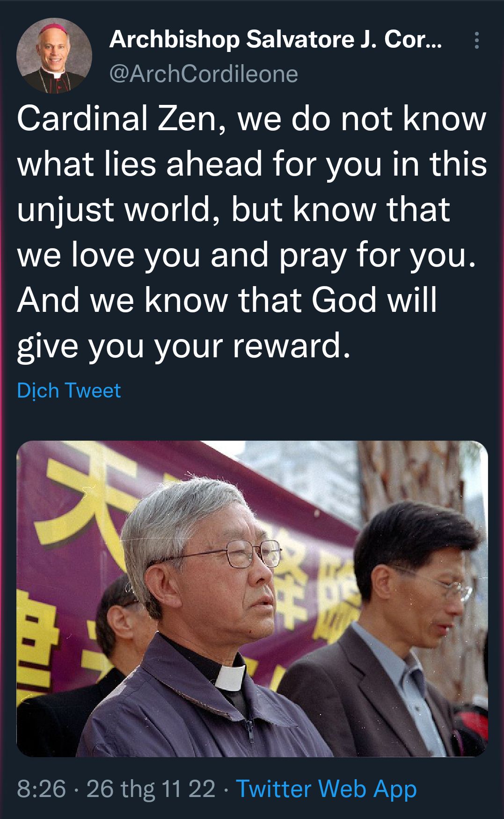Open Archbishop Cordileone's profile picture

coord(54,56)
